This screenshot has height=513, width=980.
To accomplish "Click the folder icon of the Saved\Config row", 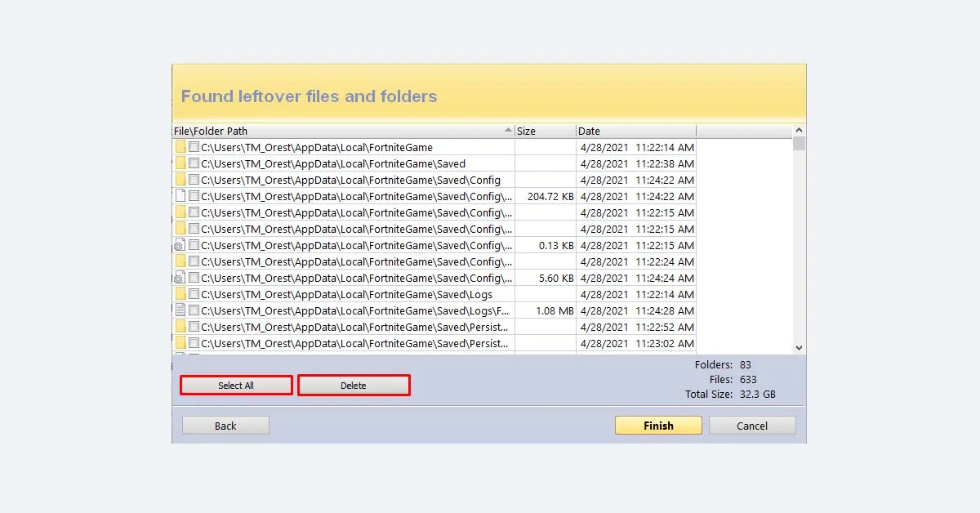I will tap(180, 180).
